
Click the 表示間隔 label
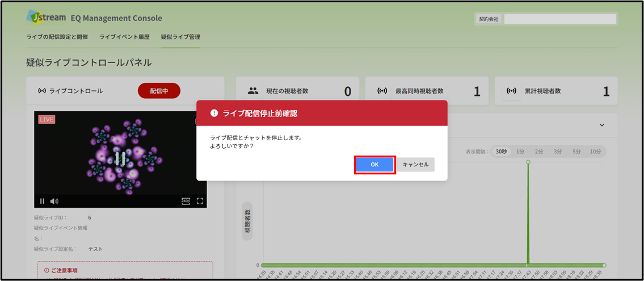[x=477, y=152]
